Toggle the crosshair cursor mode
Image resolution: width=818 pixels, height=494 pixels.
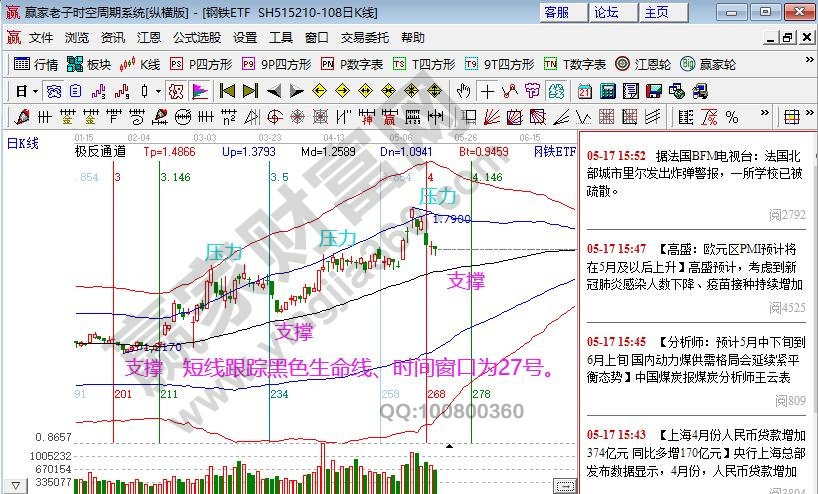pyautogui.click(x=487, y=90)
